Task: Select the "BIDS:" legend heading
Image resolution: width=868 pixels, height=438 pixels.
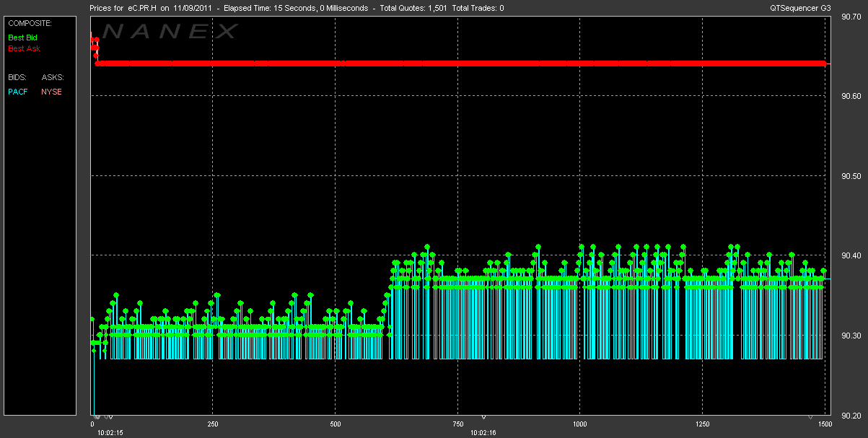Action: 17,76
